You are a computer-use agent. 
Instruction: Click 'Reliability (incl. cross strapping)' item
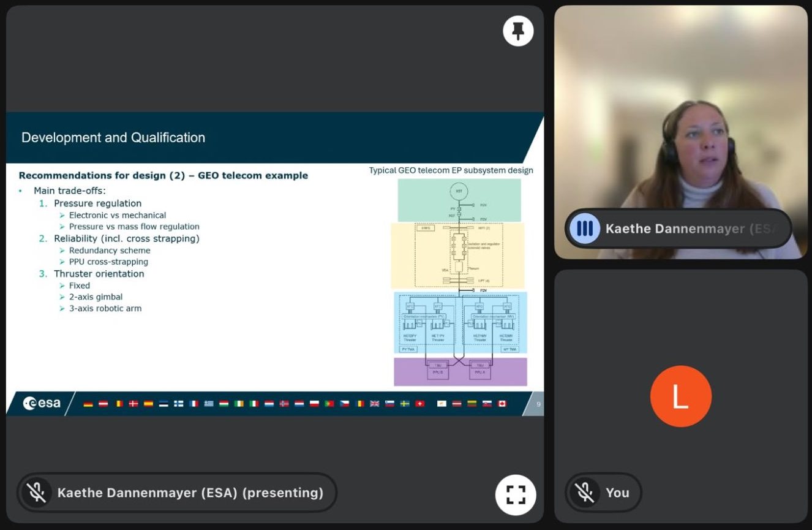pos(127,238)
